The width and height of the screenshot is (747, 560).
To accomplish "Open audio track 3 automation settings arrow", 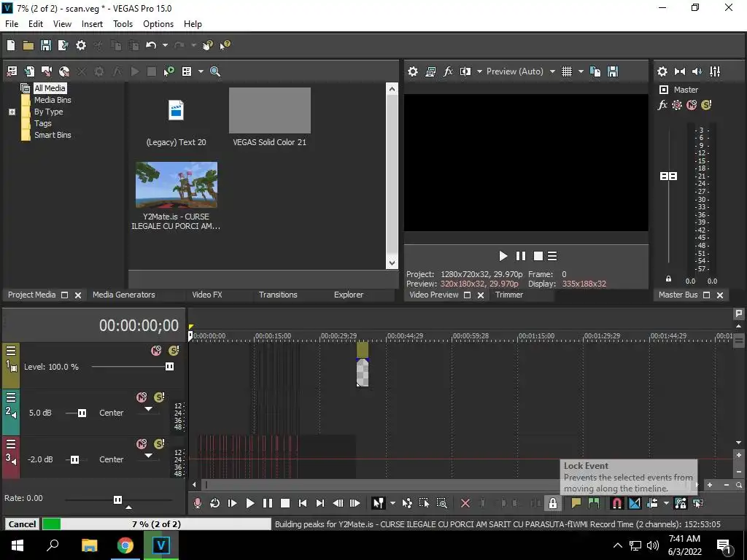I will tap(149, 456).
